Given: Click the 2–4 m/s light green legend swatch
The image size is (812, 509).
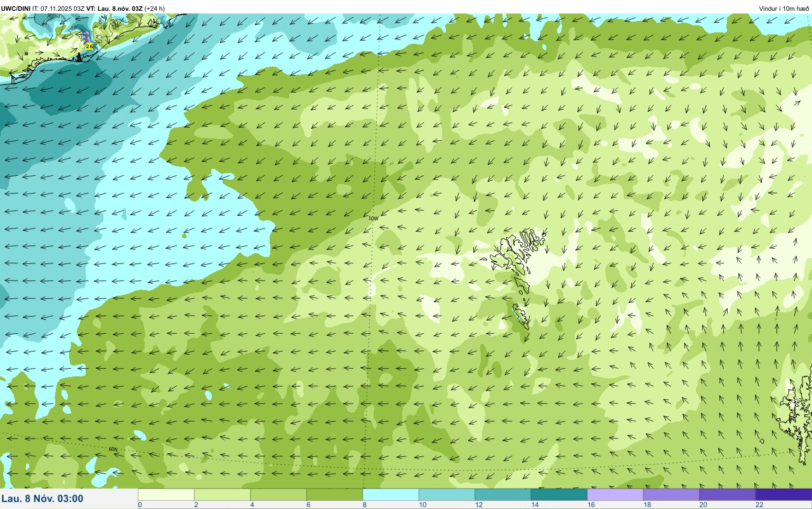Looking at the screenshot, I should click(x=222, y=494).
